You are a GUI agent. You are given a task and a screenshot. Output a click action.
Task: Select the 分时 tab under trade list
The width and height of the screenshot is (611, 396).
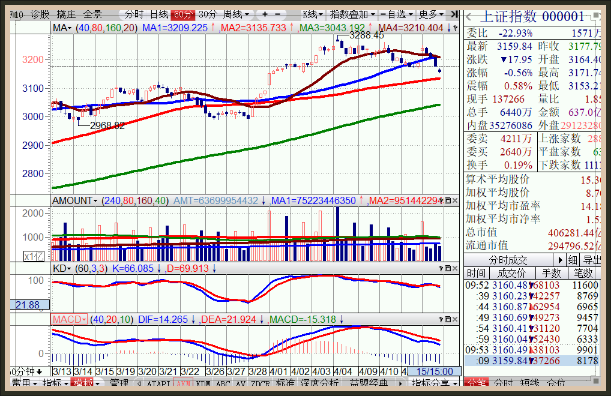503,383
